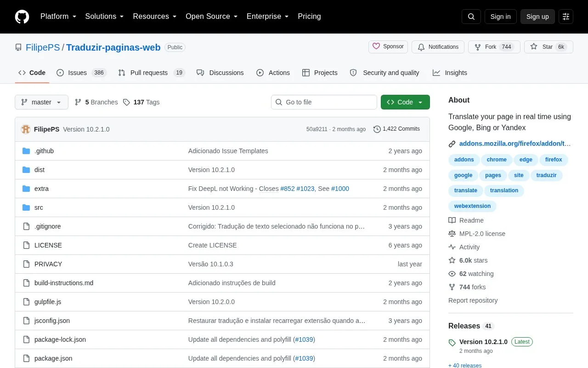Star the repository
This screenshot has width=588, height=368.
tap(548, 47)
